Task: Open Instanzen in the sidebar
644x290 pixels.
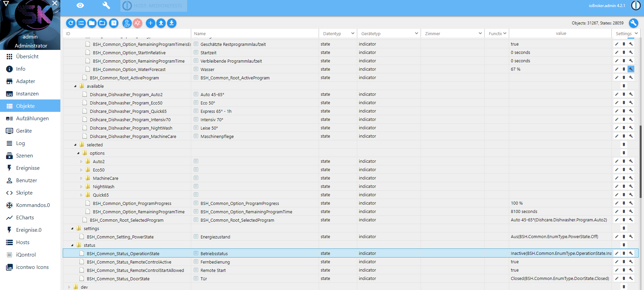Action: pyautogui.click(x=30, y=93)
